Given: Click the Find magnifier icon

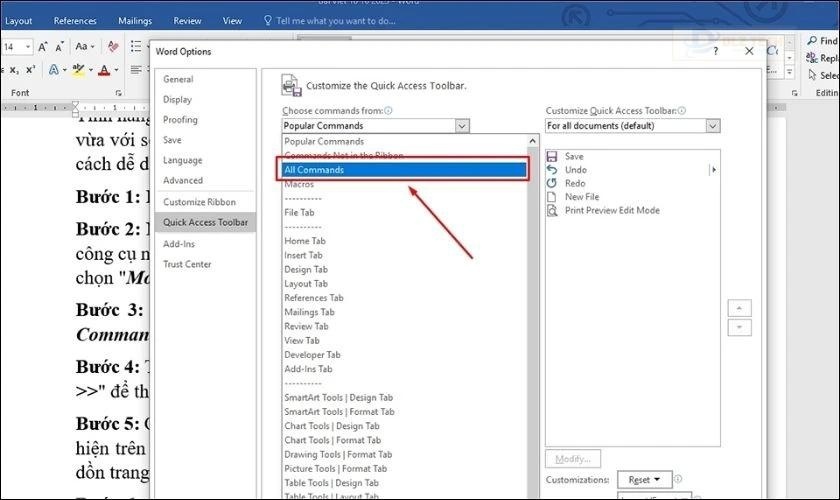Looking at the screenshot, I should click(x=810, y=41).
